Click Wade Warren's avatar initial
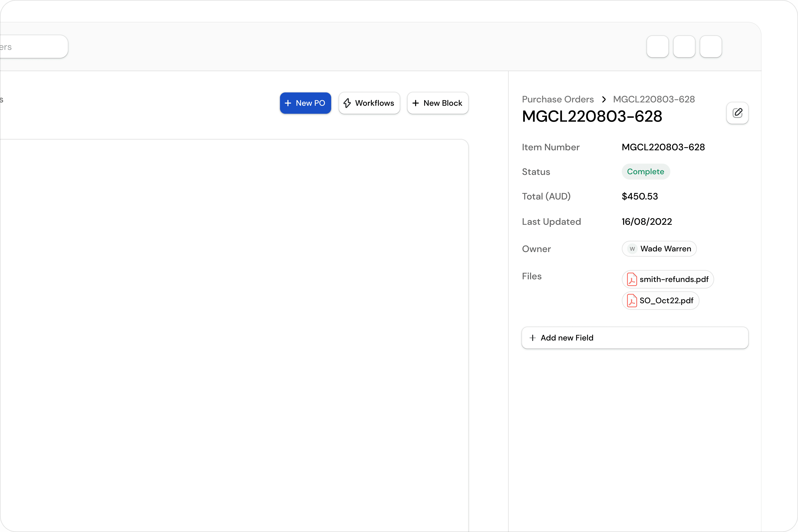 point(632,249)
